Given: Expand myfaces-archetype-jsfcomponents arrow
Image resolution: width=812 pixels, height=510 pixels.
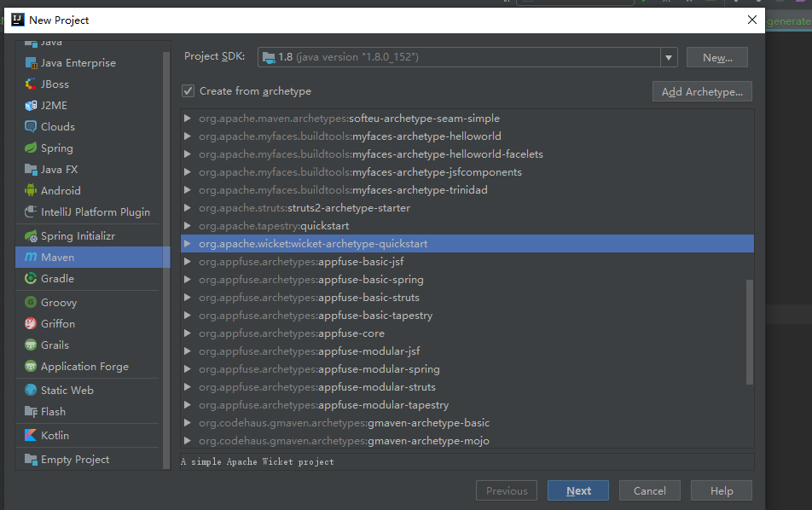Looking at the screenshot, I should (188, 172).
